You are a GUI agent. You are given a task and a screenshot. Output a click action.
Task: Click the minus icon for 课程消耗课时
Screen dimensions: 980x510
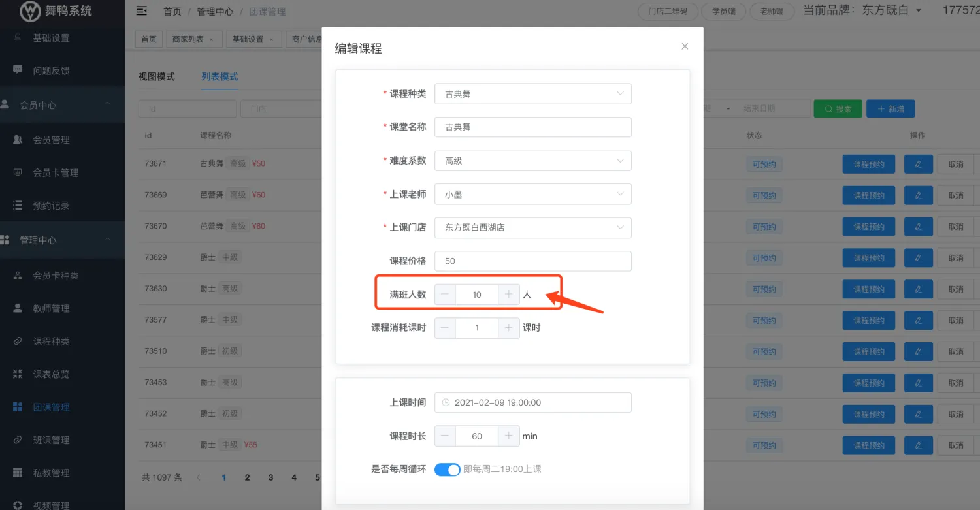(x=445, y=328)
